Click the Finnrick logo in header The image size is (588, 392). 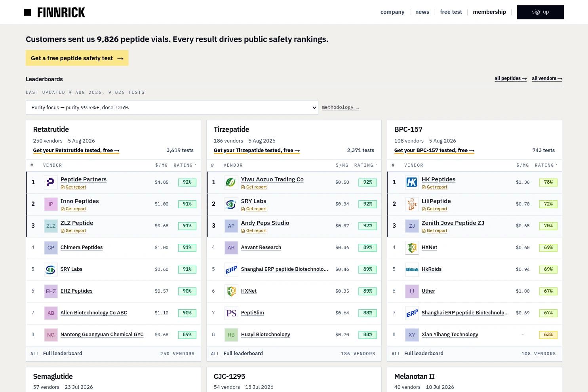[x=55, y=12]
